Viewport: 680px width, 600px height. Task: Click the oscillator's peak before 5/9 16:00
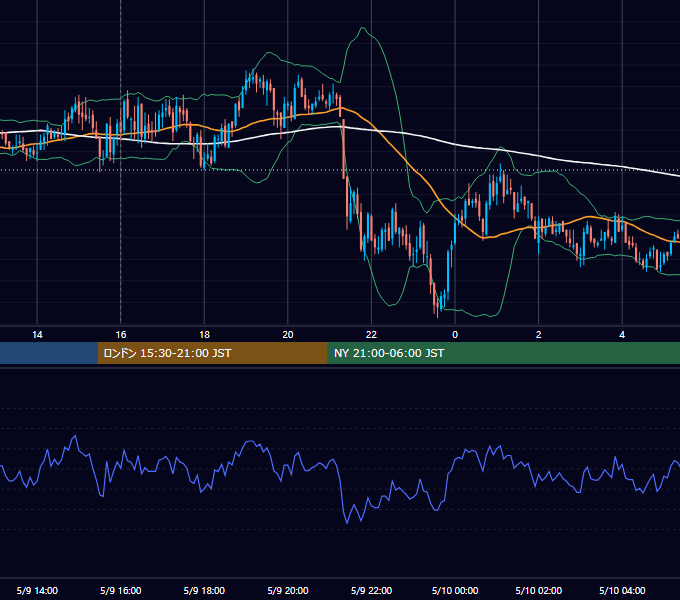(75, 437)
